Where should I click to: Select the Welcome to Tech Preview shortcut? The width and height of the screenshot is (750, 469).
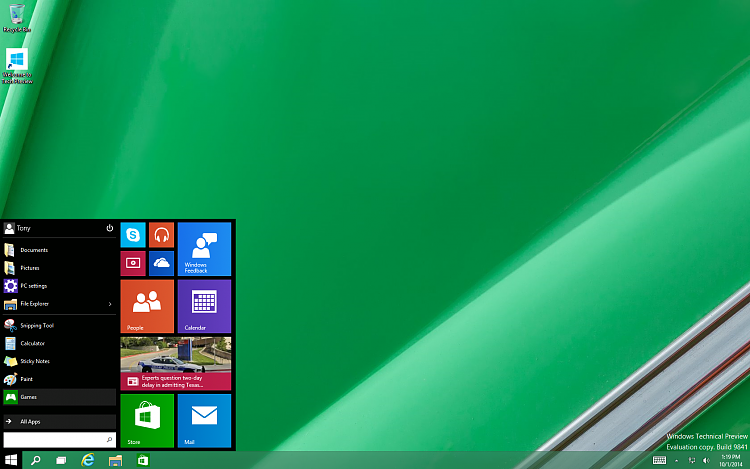click(17, 66)
